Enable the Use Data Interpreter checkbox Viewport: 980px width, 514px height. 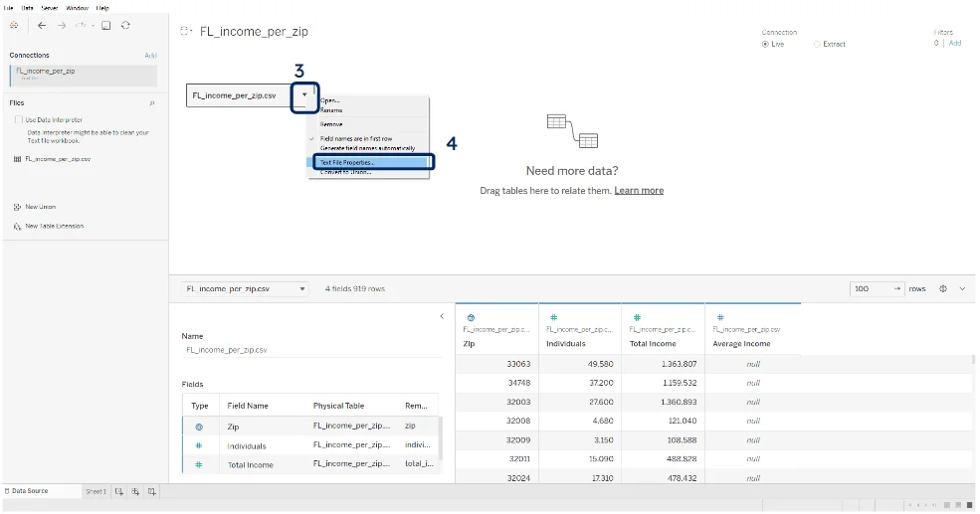tap(19, 119)
